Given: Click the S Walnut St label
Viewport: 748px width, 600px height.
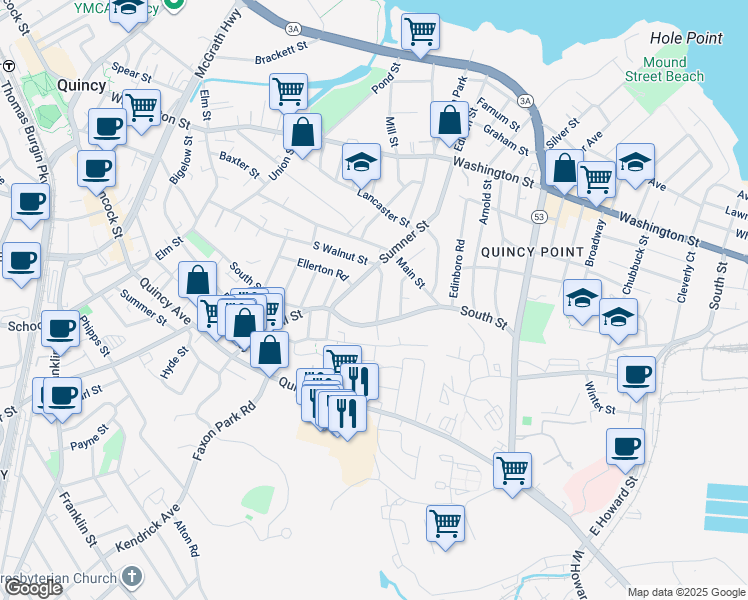Looking at the screenshot, I should coord(340,253).
